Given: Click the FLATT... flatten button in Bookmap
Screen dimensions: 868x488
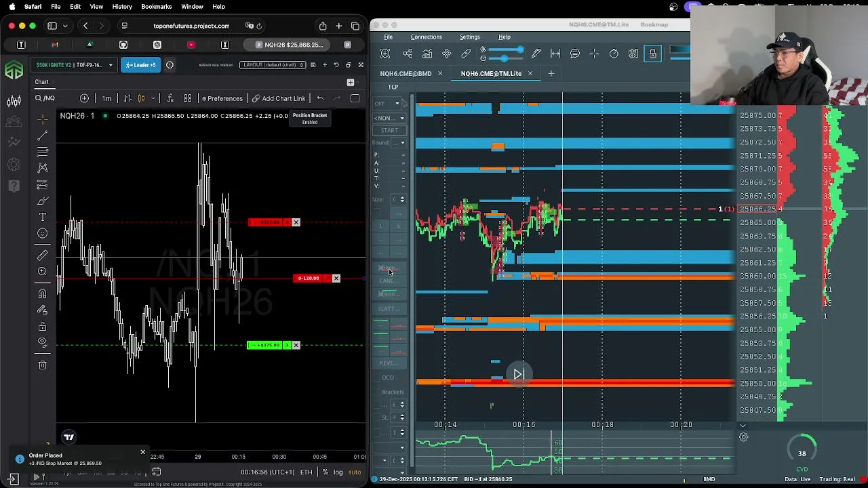Looking at the screenshot, I should coord(389,309).
